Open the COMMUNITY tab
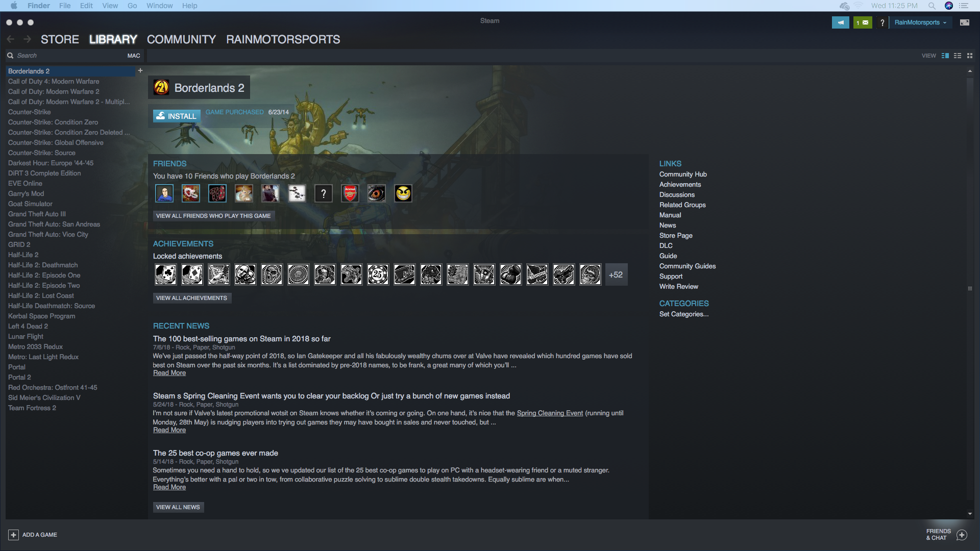This screenshot has width=980, height=551. tap(181, 39)
